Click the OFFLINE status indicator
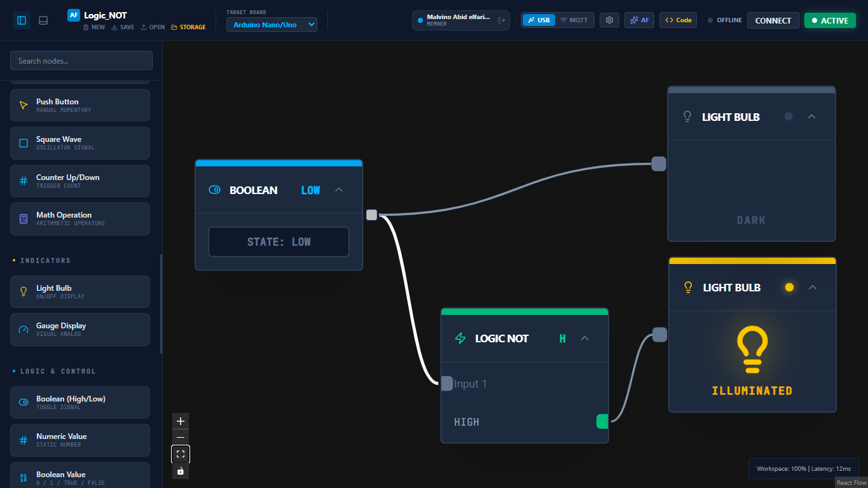Screen dimensions: 868x488 [725, 20]
